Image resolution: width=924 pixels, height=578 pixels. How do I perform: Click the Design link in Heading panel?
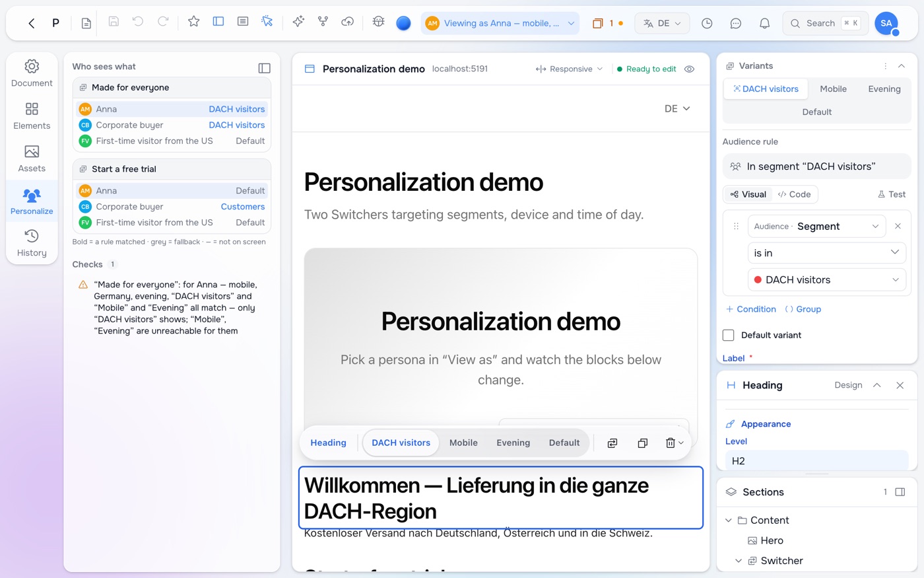point(848,385)
